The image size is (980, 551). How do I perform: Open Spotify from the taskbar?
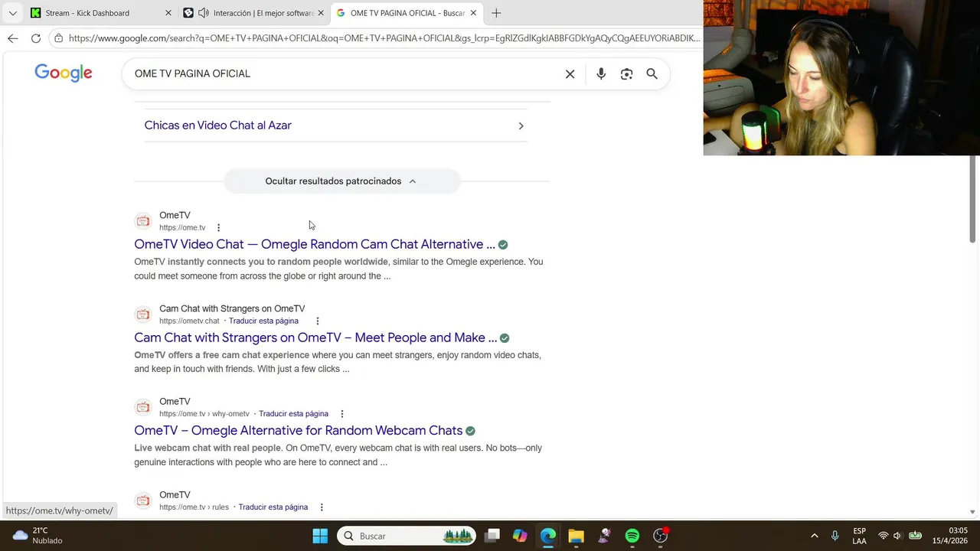(632, 536)
